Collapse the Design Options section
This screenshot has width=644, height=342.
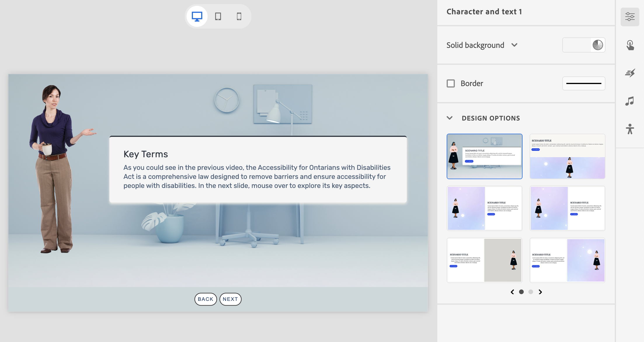450,118
